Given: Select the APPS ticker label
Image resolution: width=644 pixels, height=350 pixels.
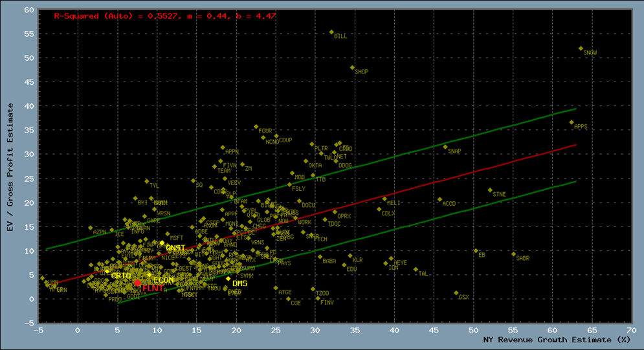Looking at the screenshot, I should point(581,126).
